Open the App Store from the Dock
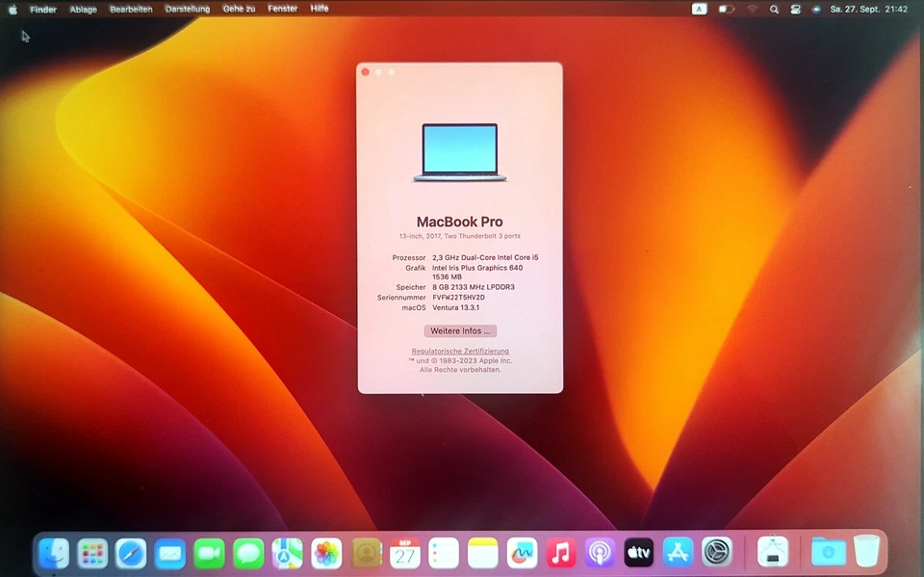This screenshot has height=577, width=924. click(x=677, y=552)
